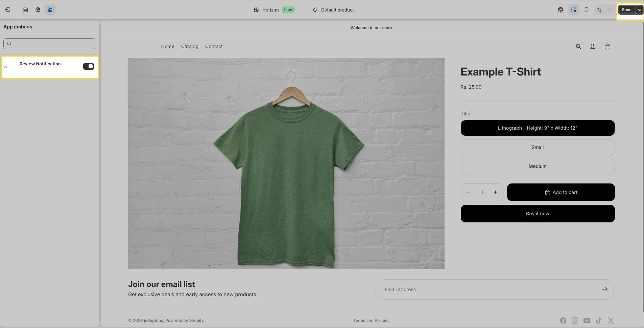Go to the Catalog menu link

(190, 46)
